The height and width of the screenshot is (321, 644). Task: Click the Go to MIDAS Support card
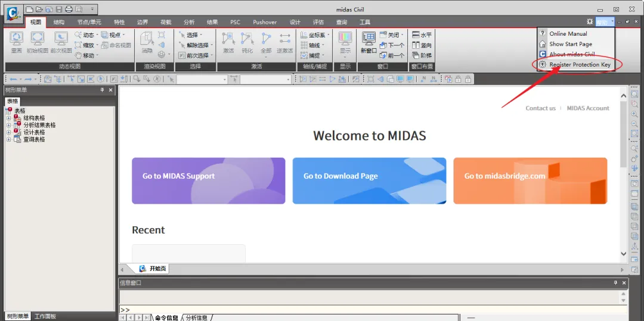coord(208,181)
